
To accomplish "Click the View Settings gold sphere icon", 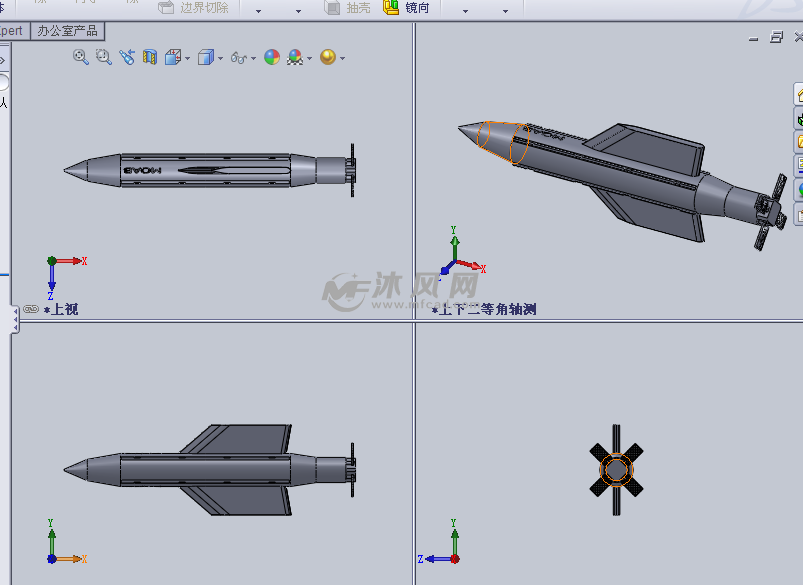I will click(x=328, y=57).
